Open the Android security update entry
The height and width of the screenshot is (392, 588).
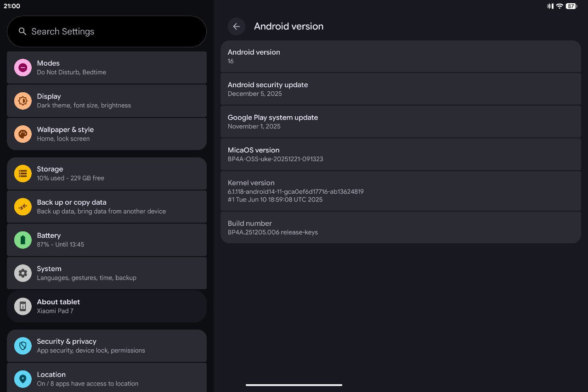click(x=401, y=89)
